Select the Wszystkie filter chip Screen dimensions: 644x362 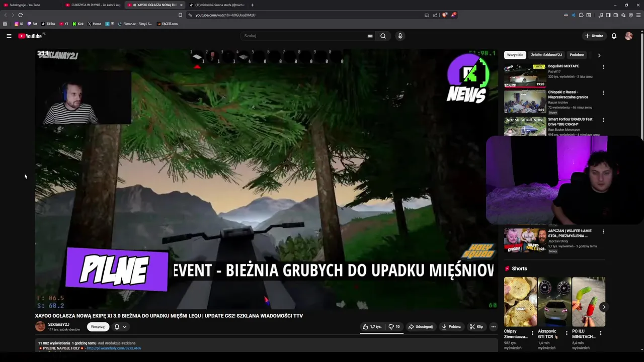click(x=515, y=55)
